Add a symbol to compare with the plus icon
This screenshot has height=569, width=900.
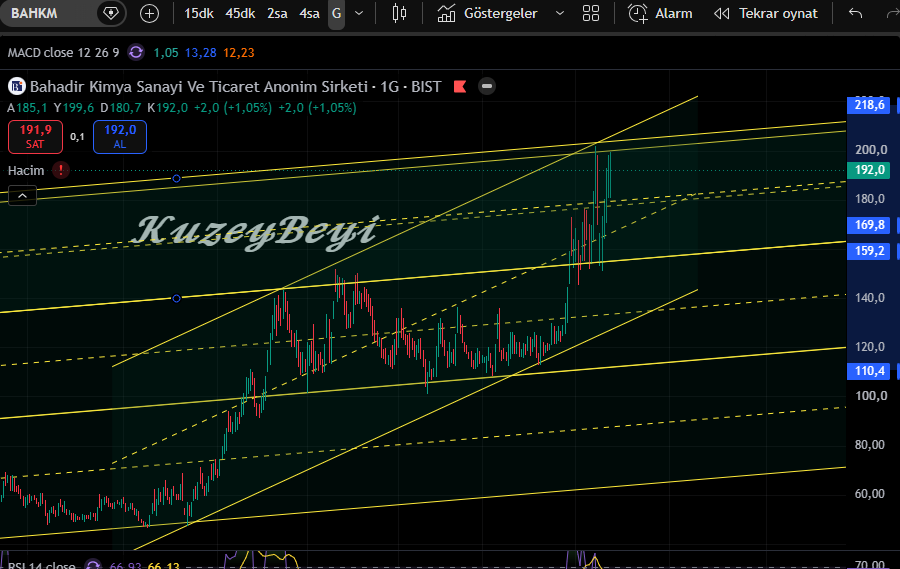click(149, 13)
